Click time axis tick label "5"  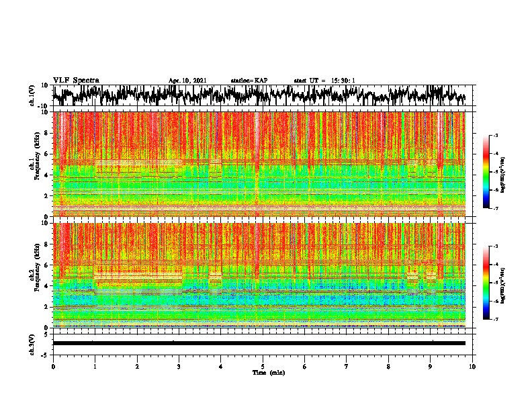263,367
